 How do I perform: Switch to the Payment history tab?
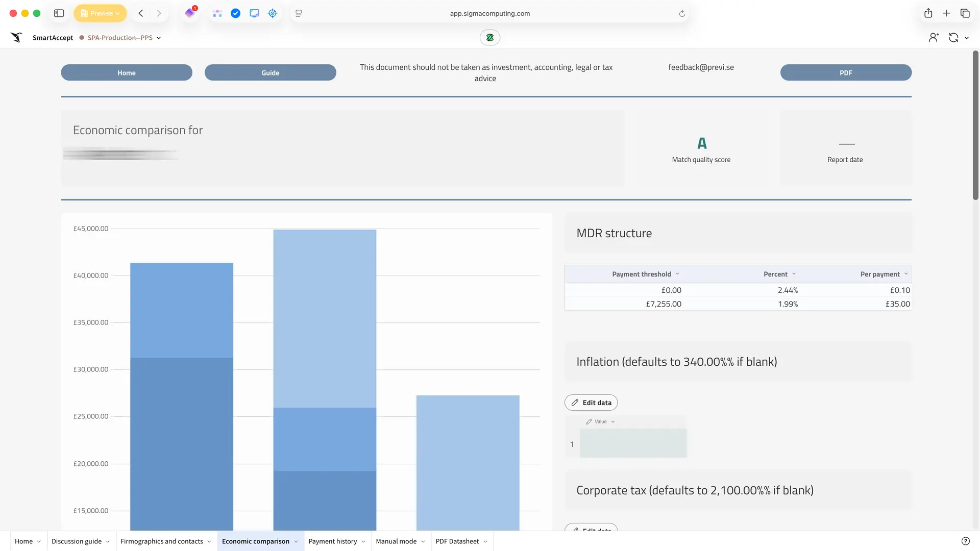coord(332,541)
